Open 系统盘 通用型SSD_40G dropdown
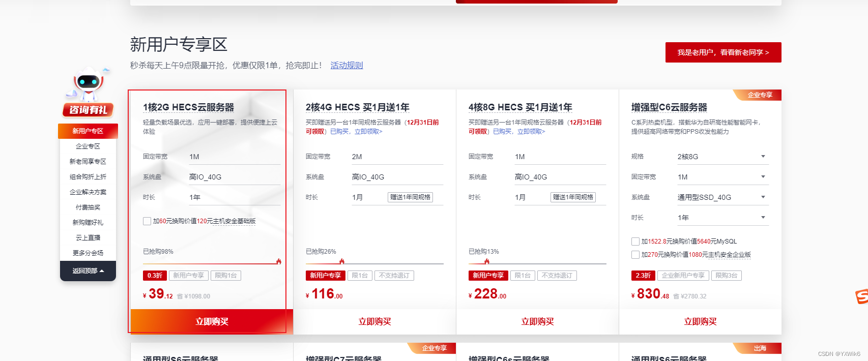This screenshot has height=361, width=868. [x=722, y=197]
